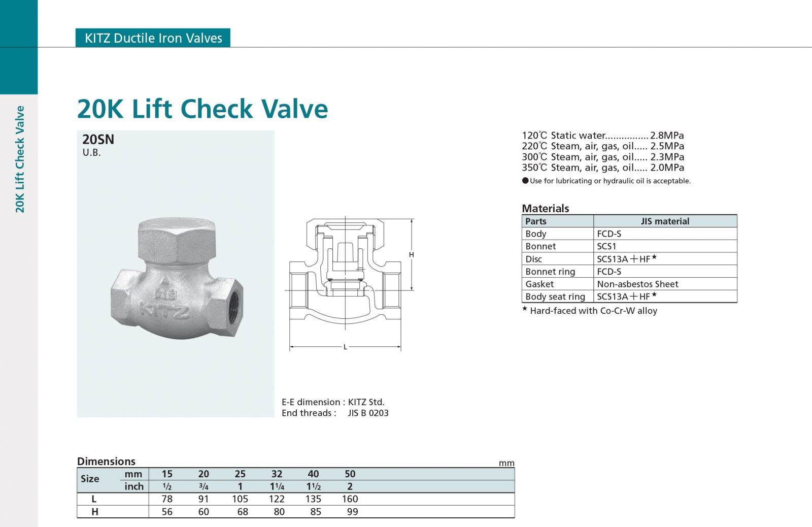This screenshot has height=527, width=812.
Task: Click the U.B. label under 20SN
Action: [x=92, y=153]
